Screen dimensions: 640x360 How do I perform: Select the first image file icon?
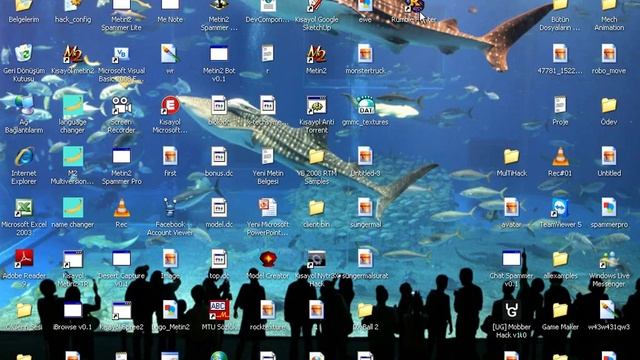[x=170, y=157]
